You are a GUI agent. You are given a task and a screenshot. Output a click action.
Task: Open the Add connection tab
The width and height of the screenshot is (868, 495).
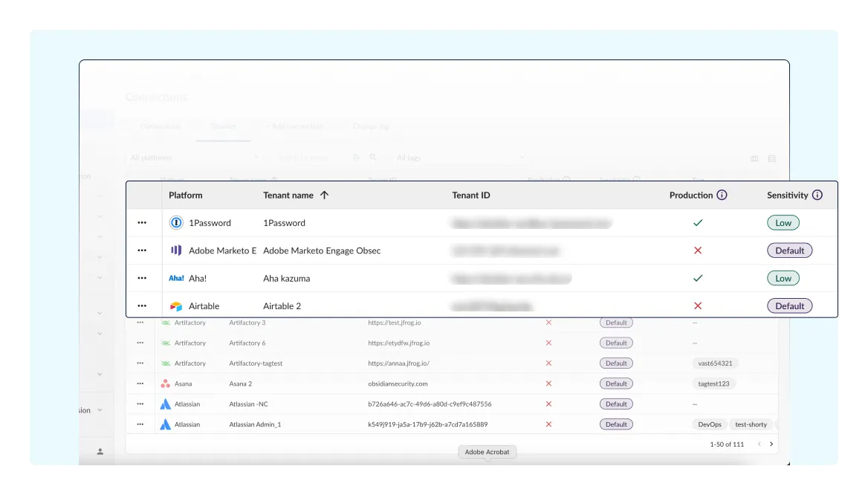coord(294,126)
